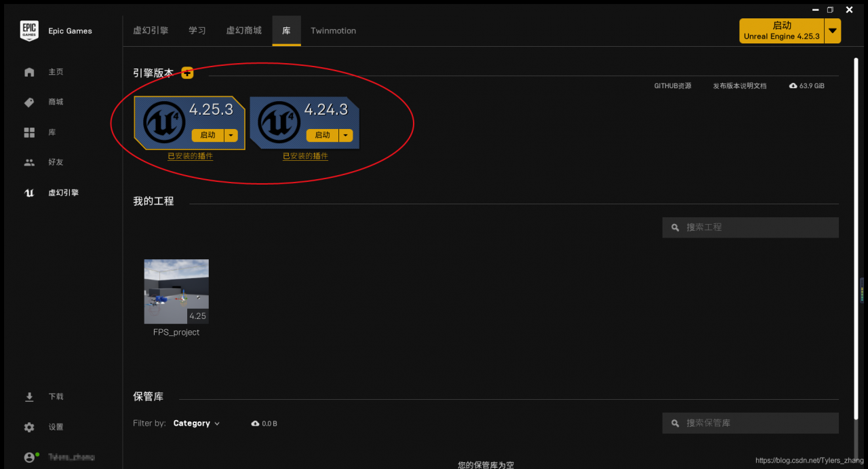
Task: Open the GITHUB资源 link
Action: 673,86
